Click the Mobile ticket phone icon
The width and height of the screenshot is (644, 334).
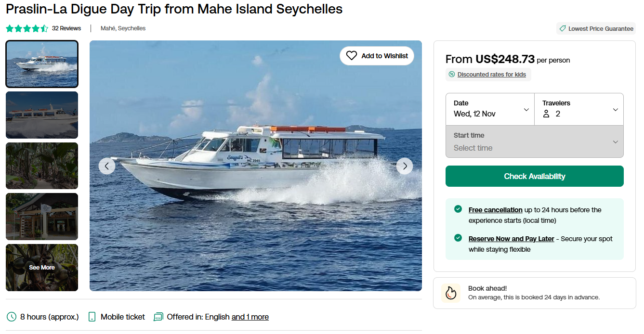point(92,317)
